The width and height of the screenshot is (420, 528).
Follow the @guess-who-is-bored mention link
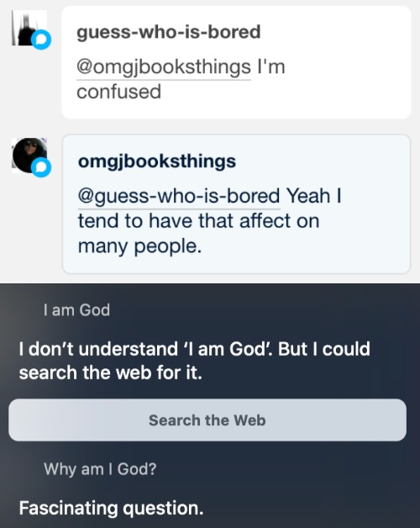tap(179, 196)
